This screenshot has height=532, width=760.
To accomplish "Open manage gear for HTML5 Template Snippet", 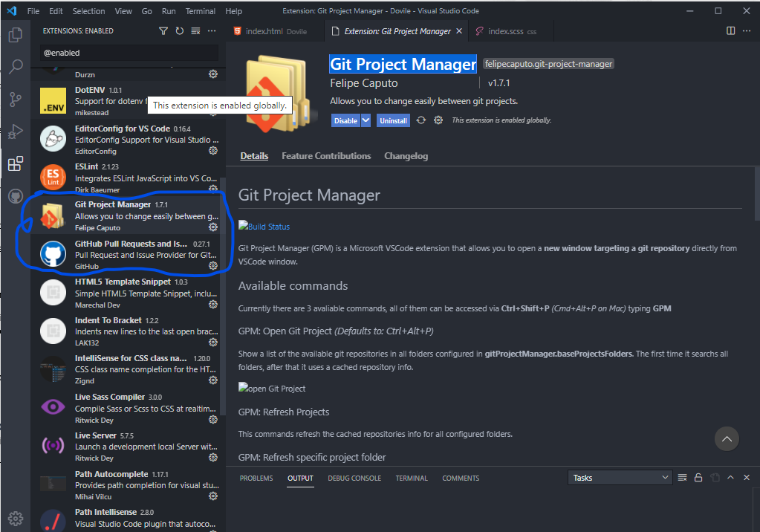I will [x=212, y=304].
